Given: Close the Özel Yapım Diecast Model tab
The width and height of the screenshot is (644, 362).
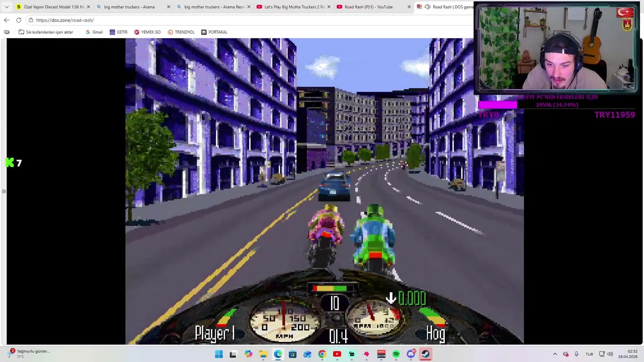Looking at the screenshot, I should 88,7.
